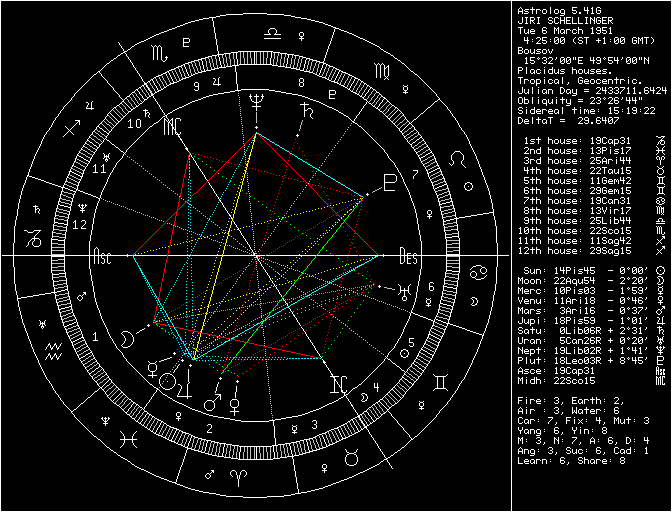The image size is (672, 512).
Task: Click the large Neptune trident glyph in chart
Action: point(258,102)
